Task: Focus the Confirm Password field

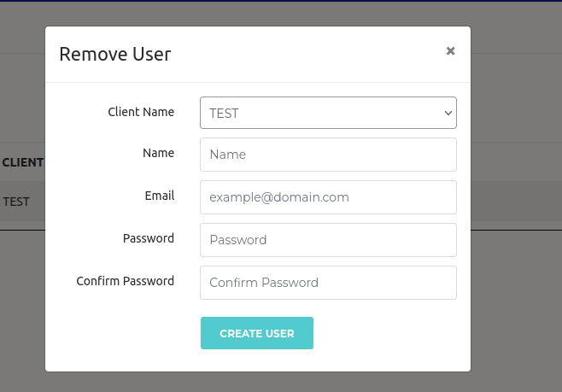Action: (x=328, y=283)
